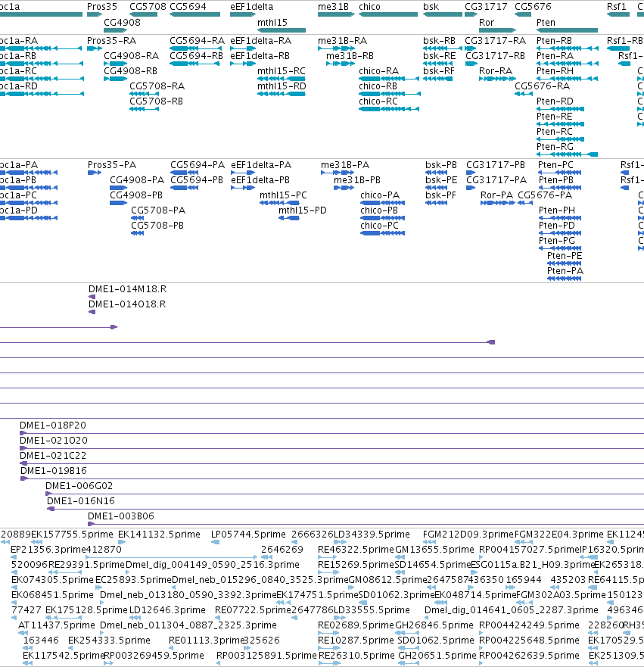Select the CG4908-RB transcript label
Viewport: 644px width, 667px height.
click(130, 71)
